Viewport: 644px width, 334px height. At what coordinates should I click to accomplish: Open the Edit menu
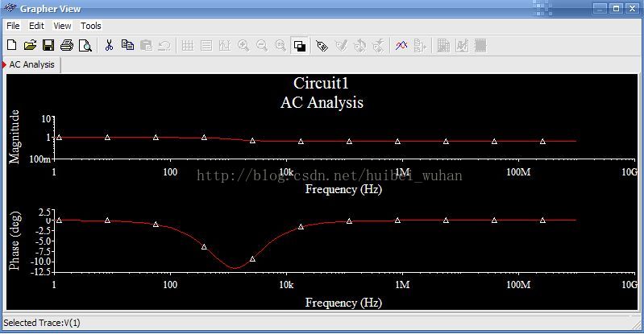click(36, 26)
